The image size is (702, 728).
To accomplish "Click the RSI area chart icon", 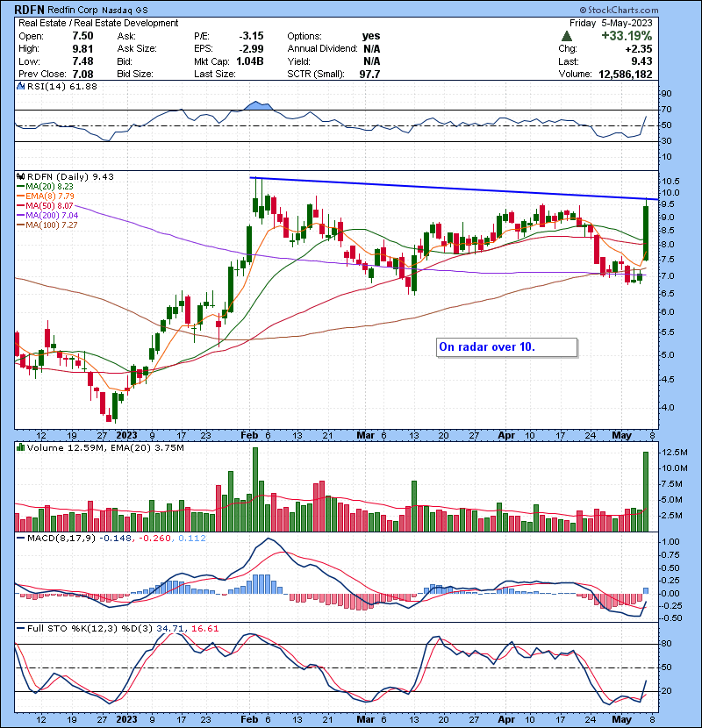I will coord(20,86).
